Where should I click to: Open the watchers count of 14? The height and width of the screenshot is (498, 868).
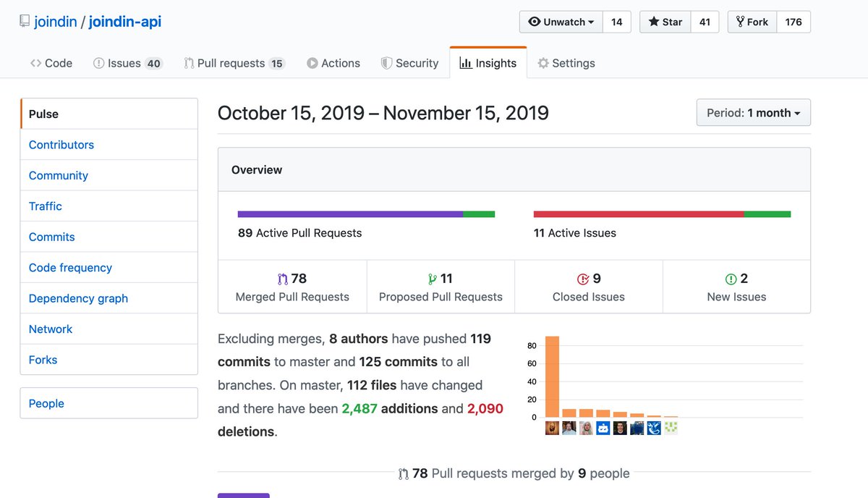click(x=617, y=22)
